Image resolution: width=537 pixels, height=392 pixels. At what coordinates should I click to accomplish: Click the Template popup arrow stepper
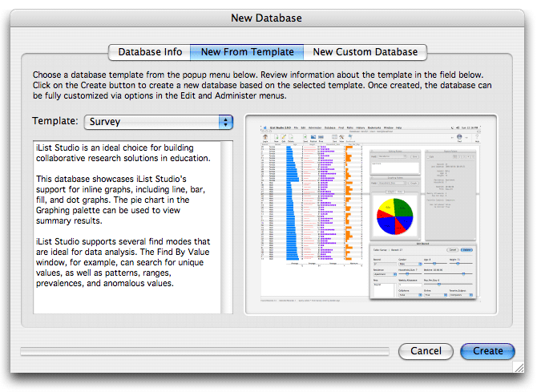(226, 122)
